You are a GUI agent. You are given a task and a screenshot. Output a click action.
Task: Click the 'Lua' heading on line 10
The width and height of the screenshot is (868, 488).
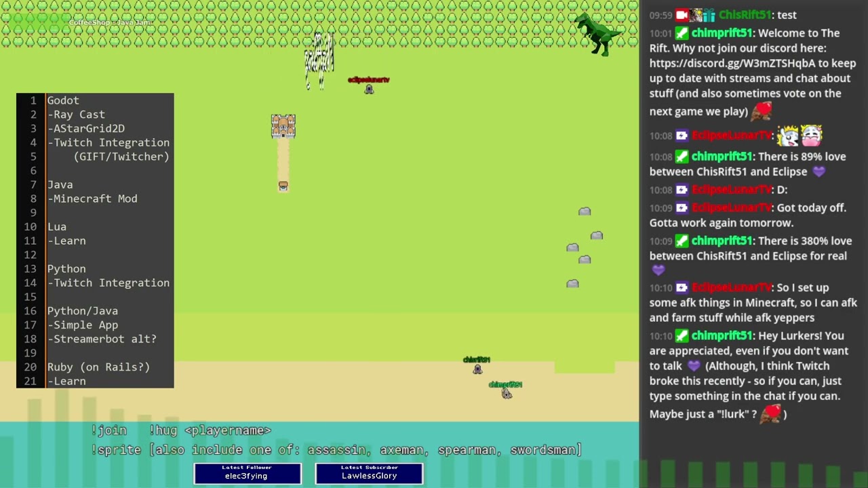click(x=57, y=227)
